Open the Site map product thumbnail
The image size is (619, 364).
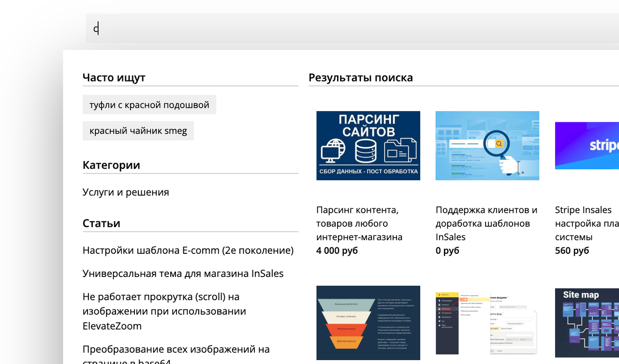587,323
